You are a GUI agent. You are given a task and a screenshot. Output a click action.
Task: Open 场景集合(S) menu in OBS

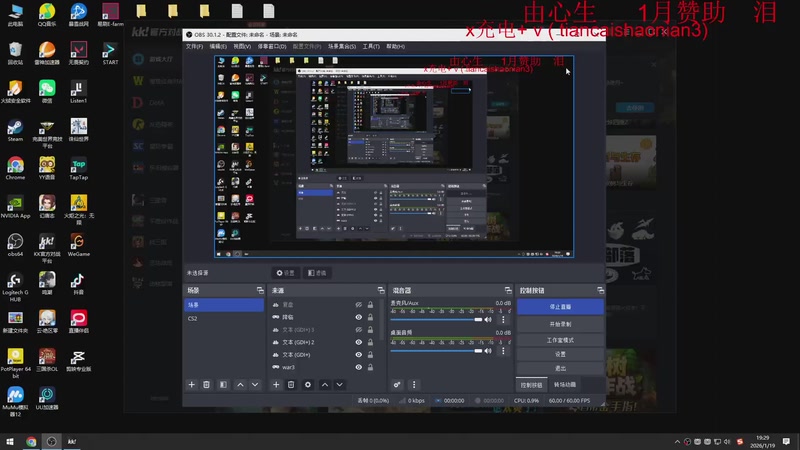click(342, 46)
